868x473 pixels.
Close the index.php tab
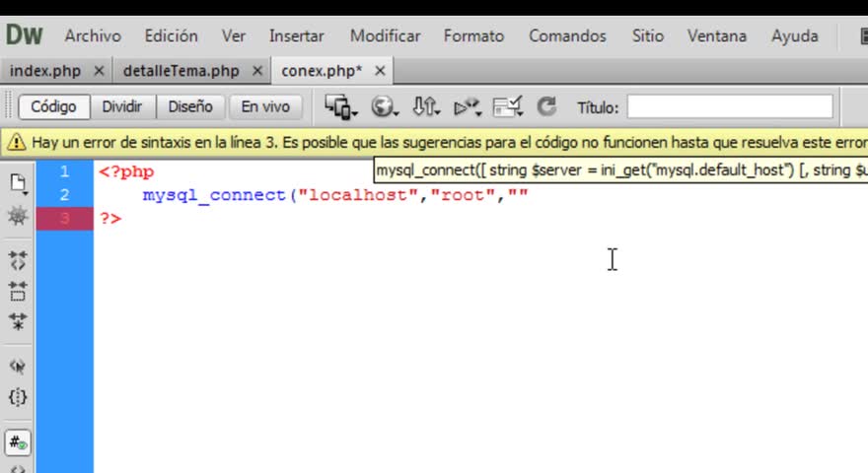tap(99, 71)
